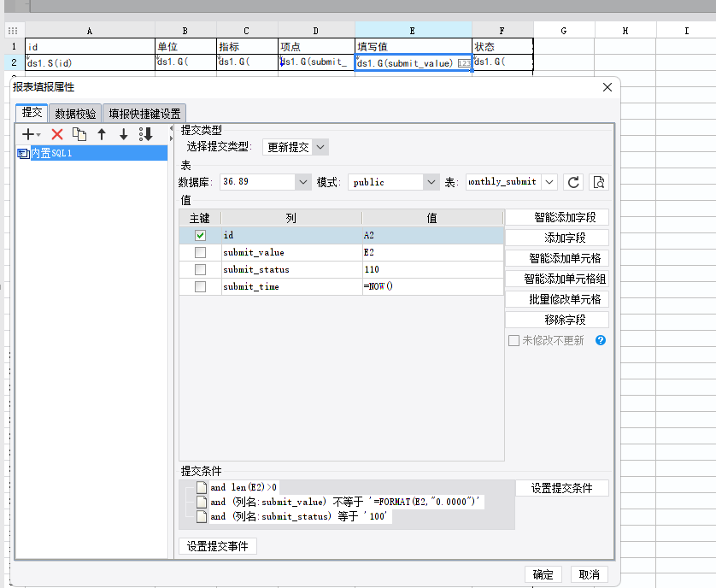Click the blue help question mark icon
The image size is (716, 588).
pos(601,340)
